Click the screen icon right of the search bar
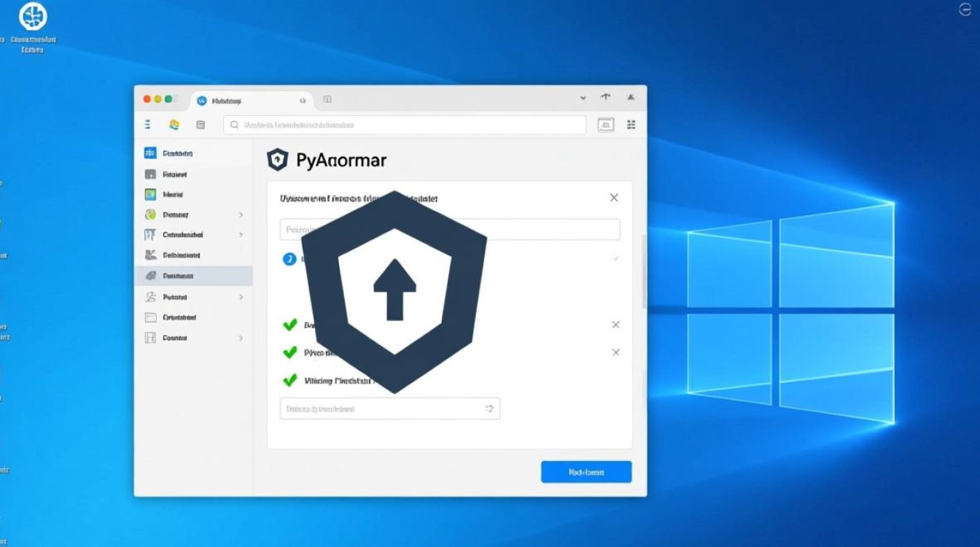Image resolution: width=980 pixels, height=547 pixels. (605, 125)
